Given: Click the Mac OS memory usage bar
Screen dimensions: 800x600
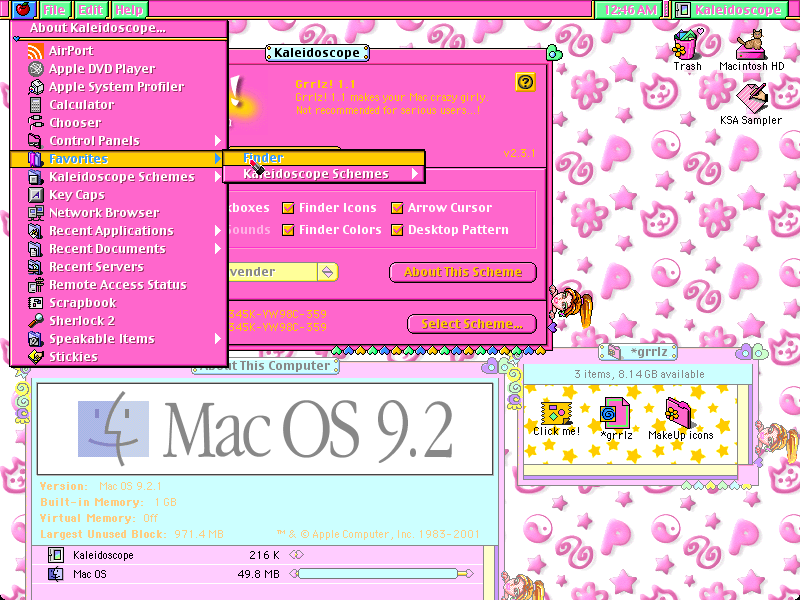Looking at the screenshot, I should (x=382, y=574).
